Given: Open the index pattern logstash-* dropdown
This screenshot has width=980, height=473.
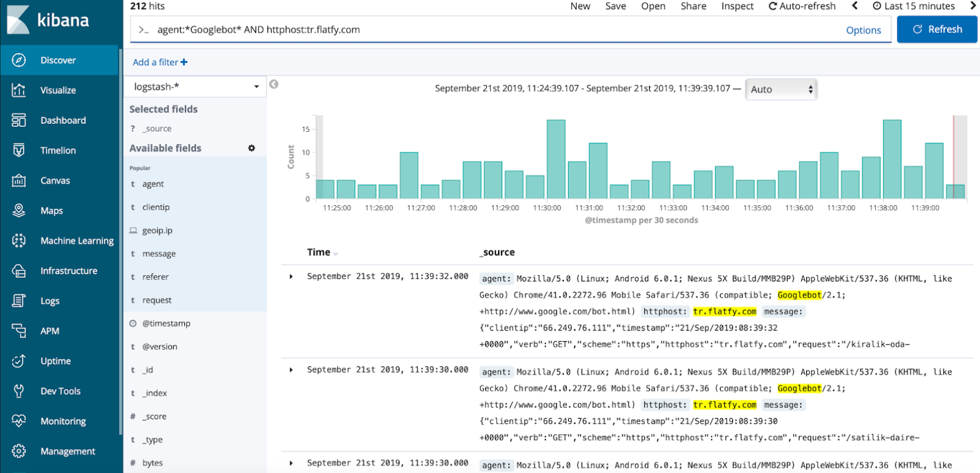Looking at the screenshot, I should point(195,87).
